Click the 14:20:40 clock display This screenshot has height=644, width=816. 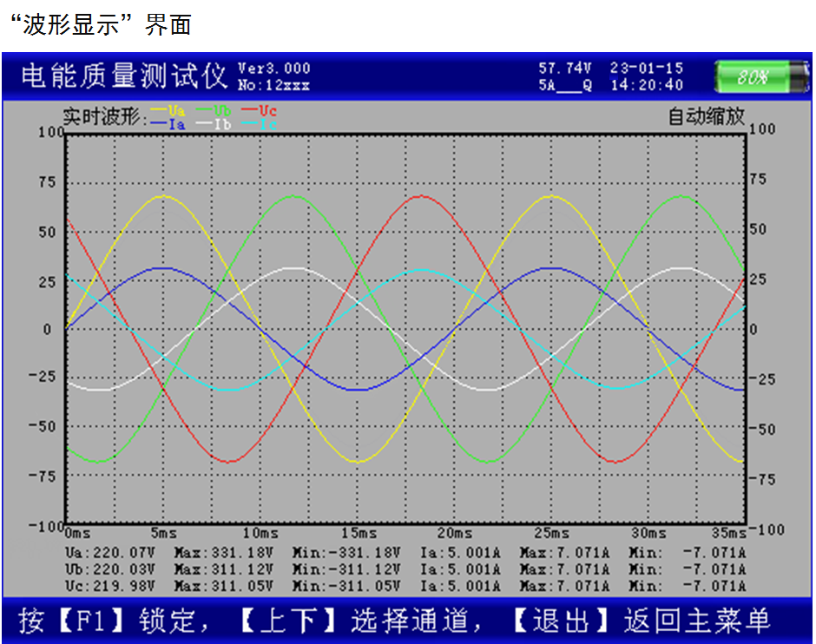[x=647, y=85]
